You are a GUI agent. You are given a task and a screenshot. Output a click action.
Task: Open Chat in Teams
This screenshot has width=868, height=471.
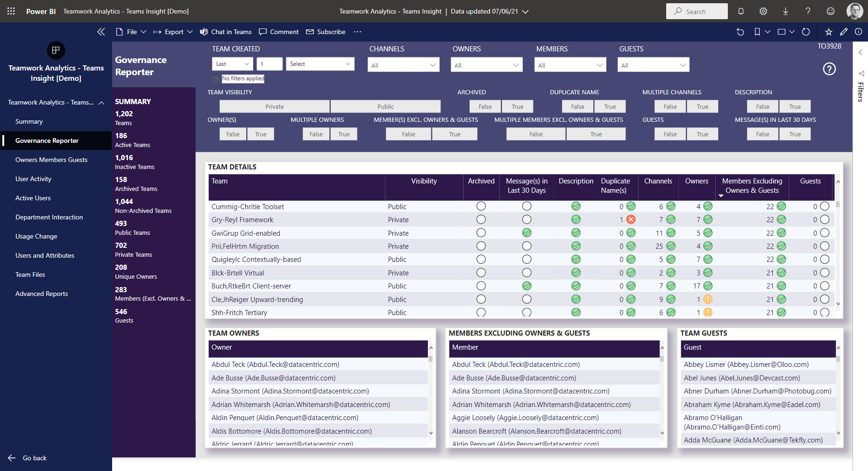(x=226, y=32)
